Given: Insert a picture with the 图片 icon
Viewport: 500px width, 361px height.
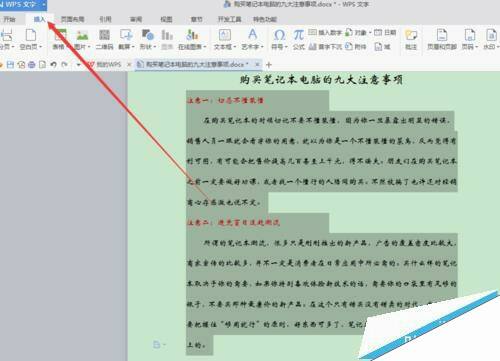Looking at the screenshot, I should (x=82, y=35).
